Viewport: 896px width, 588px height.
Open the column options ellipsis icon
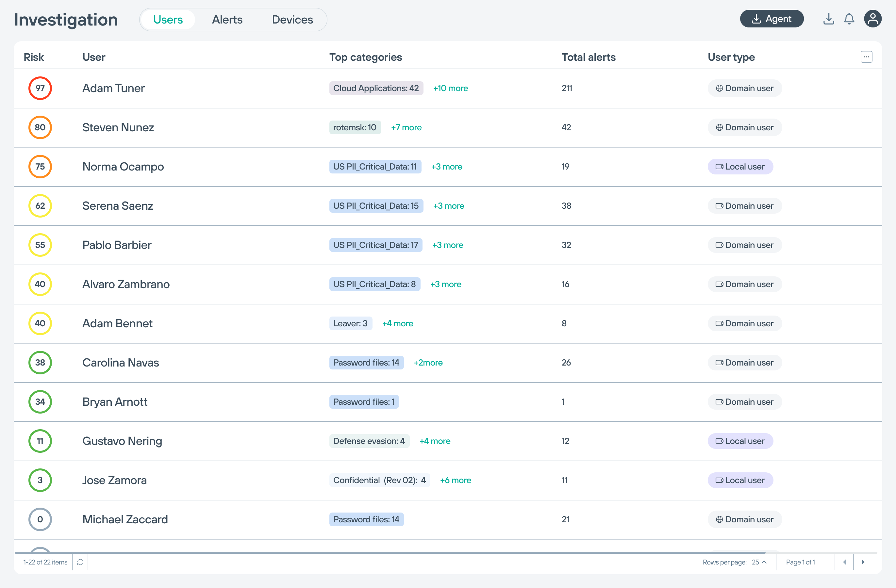[x=866, y=57]
